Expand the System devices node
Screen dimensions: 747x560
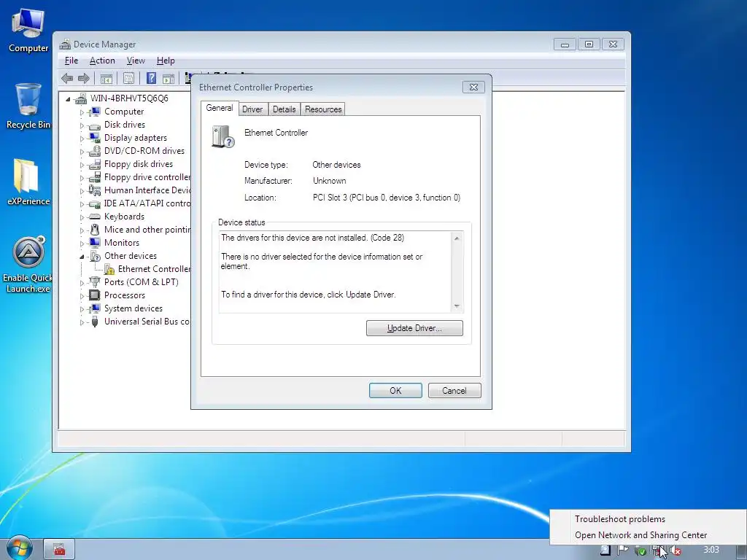pyautogui.click(x=82, y=309)
